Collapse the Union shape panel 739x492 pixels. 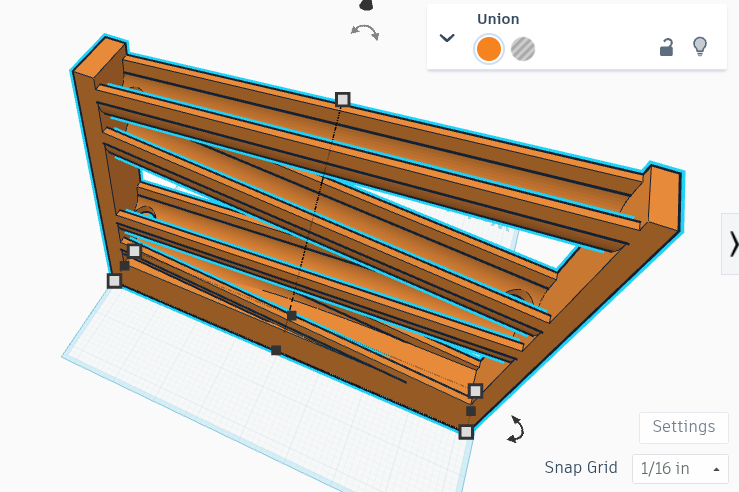[x=447, y=38]
